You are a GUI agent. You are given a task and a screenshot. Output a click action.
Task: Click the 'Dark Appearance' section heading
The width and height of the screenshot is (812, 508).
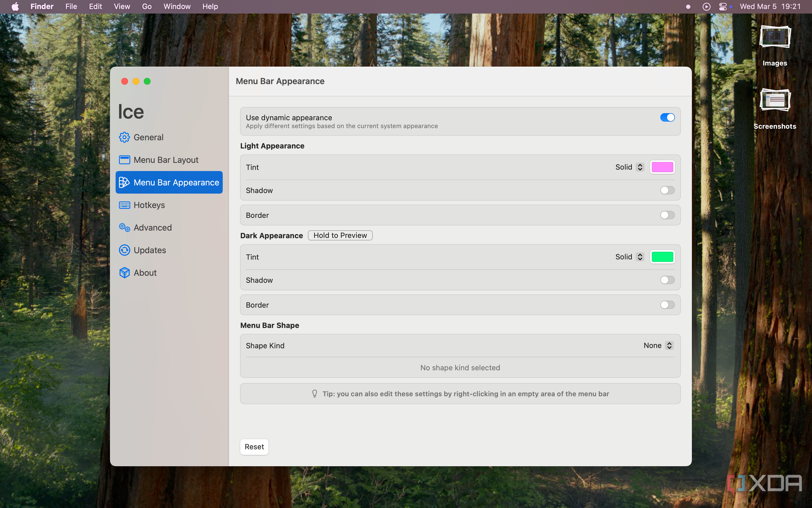click(x=272, y=236)
